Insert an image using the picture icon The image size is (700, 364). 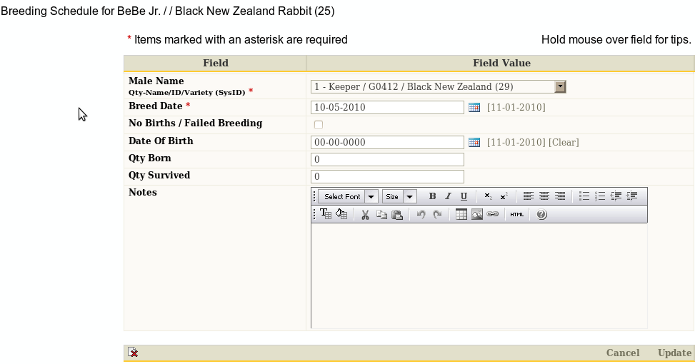point(477,215)
